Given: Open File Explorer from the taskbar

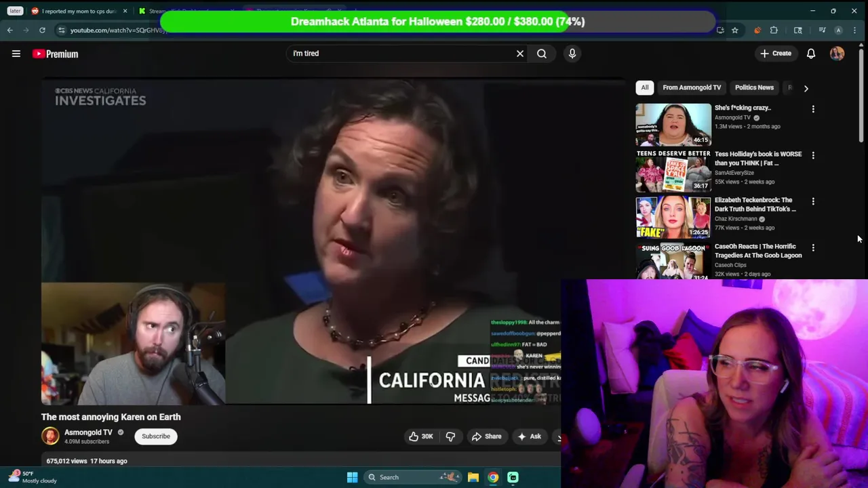Looking at the screenshot, I should [x=473, y=477].
